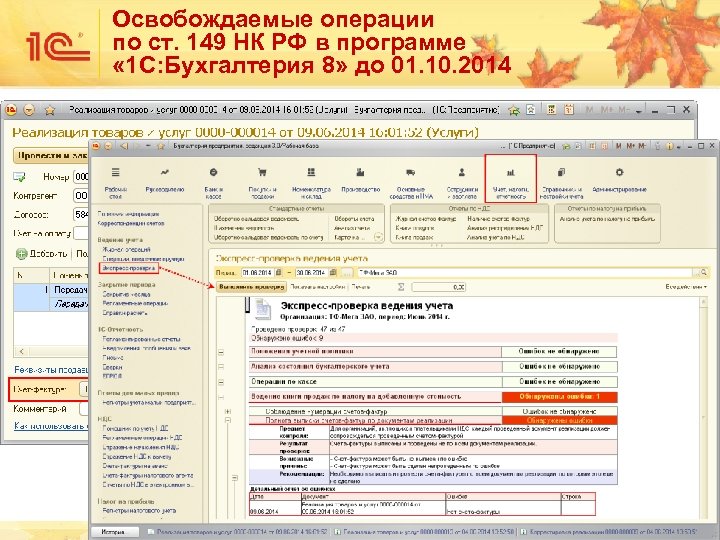Click the 1C logo icon of back window title bar
Viewport: 720px width, 540px height.
pyautogui.click(x=11, y=110)
